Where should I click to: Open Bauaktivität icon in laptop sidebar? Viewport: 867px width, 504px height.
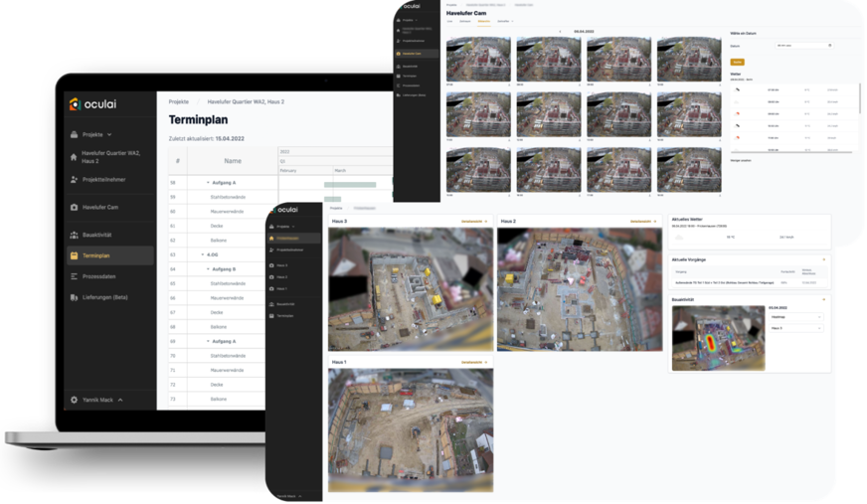[75, 235]
